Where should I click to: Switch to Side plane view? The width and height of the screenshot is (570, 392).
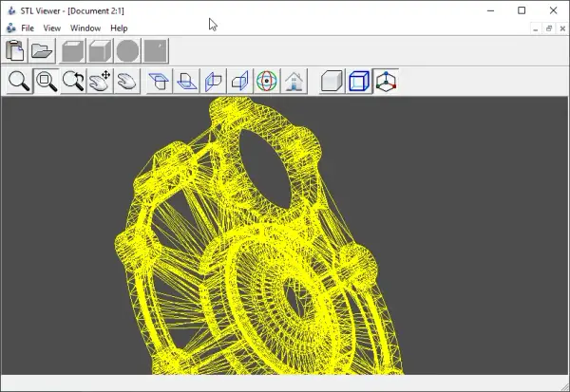240,81
